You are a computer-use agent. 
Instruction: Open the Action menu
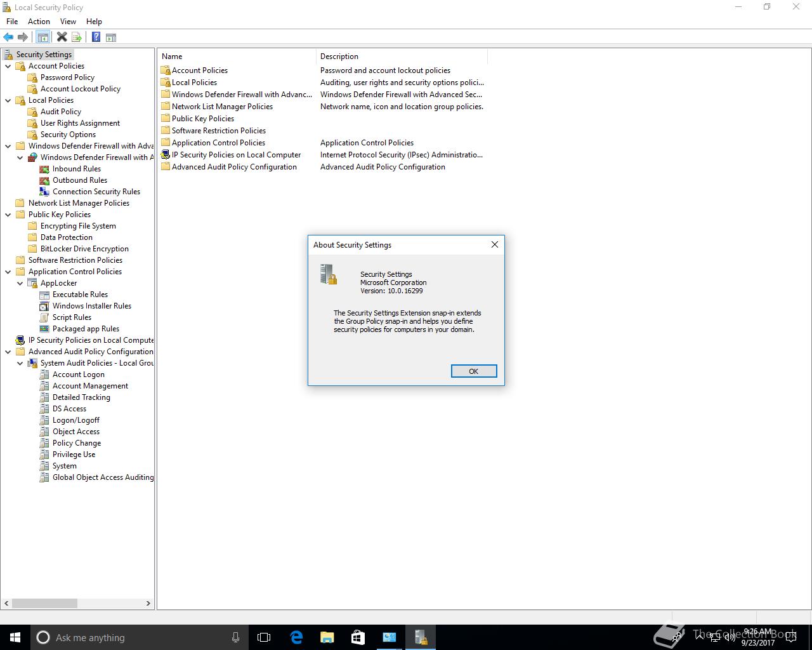pos(39,22)
